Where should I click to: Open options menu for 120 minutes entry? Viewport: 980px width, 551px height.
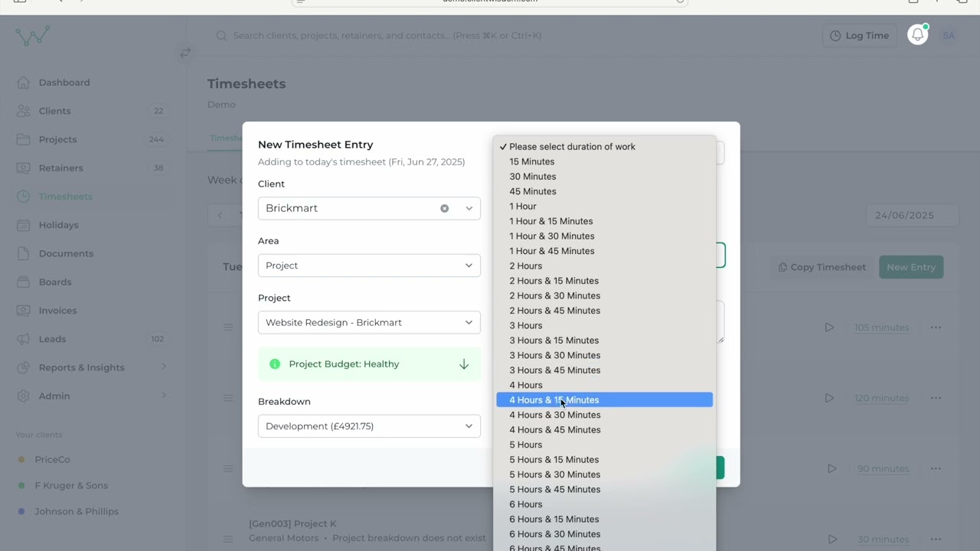point(936,398)
